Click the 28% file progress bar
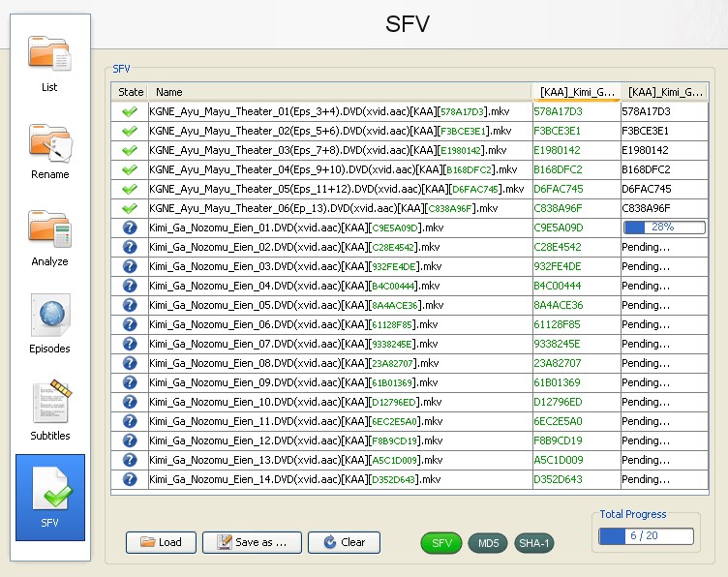Image resolution: width=728 pixels, height=577 pixels. 664,228
